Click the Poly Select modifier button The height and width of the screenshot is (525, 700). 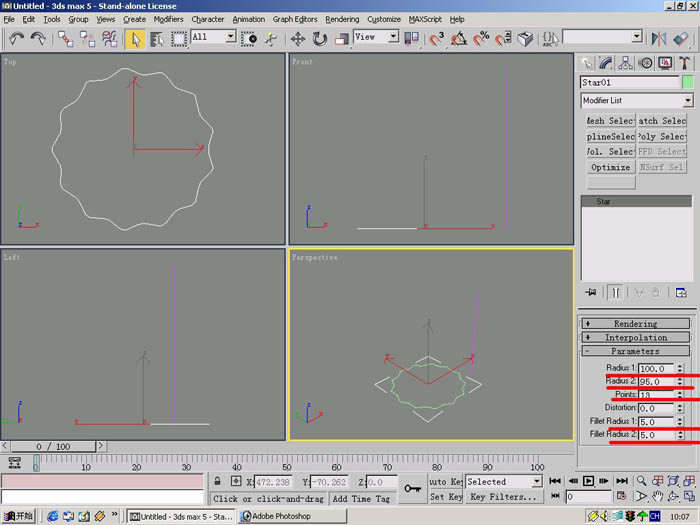(x=662, y=137)
